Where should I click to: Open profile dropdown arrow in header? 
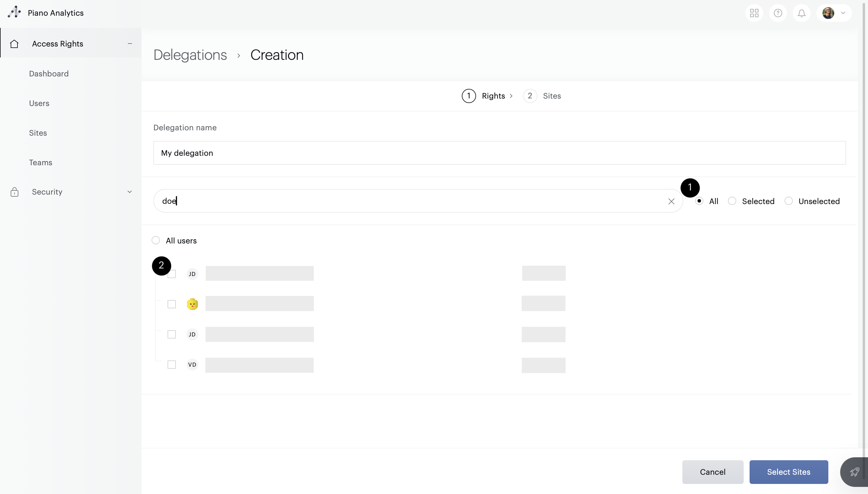(843, 13)
